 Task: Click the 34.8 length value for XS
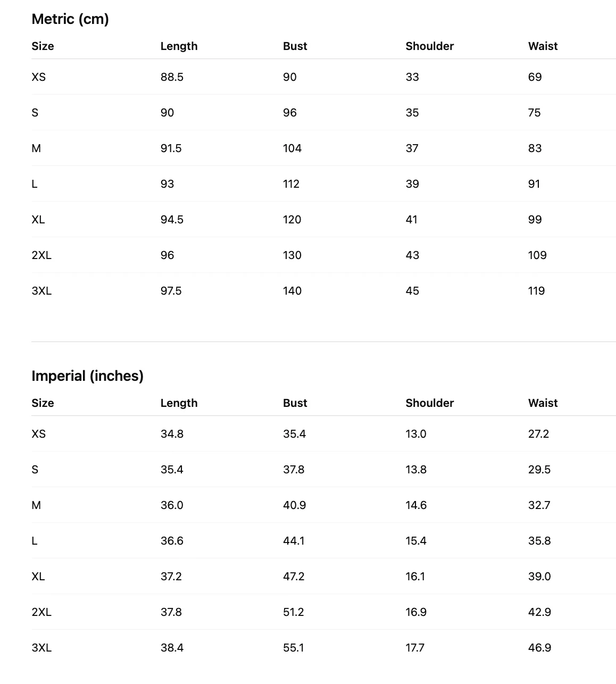[172, 434]
